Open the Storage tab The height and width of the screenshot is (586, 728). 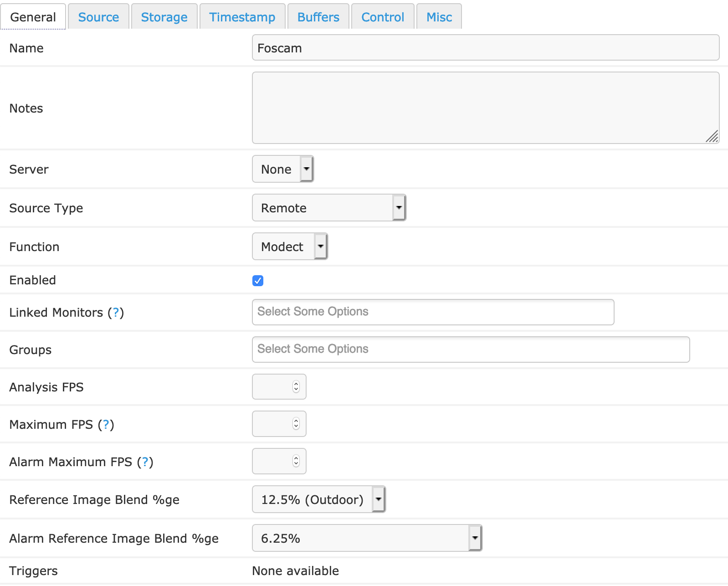click(164, 17)
